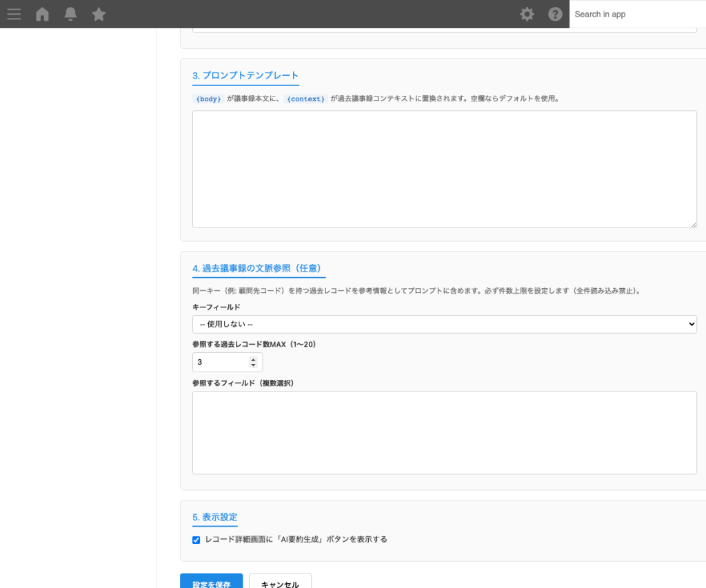Open the 3. プロンプトテンプレート section link
706x588 pixels.
[245, 76]
